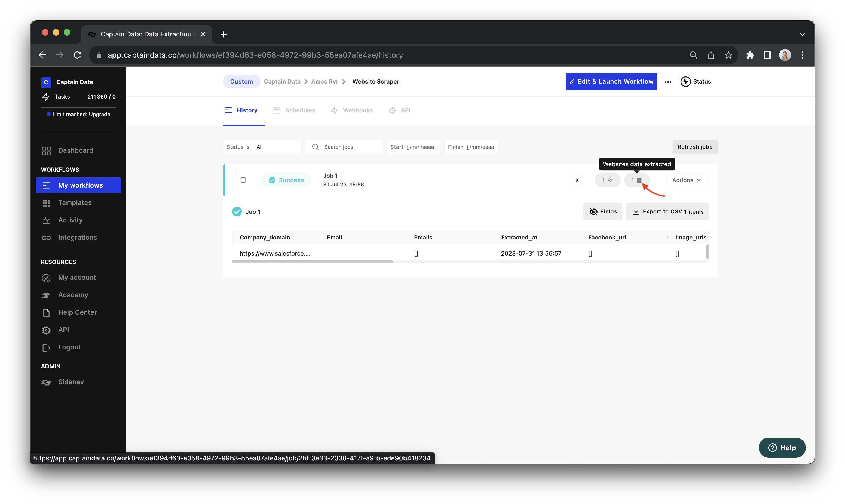Open Help Center document item
The width and height of the screenshot is (845, 504).
coord(69,312)
